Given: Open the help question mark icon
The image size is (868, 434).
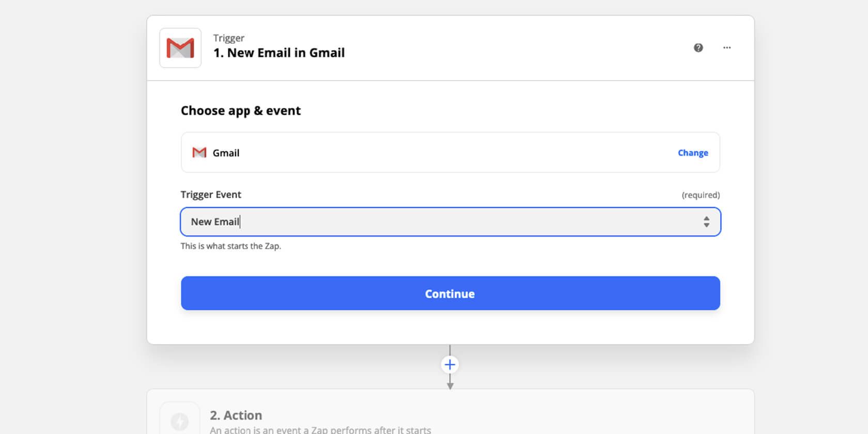Looking at the screenshot, I should tap(698, 48).
